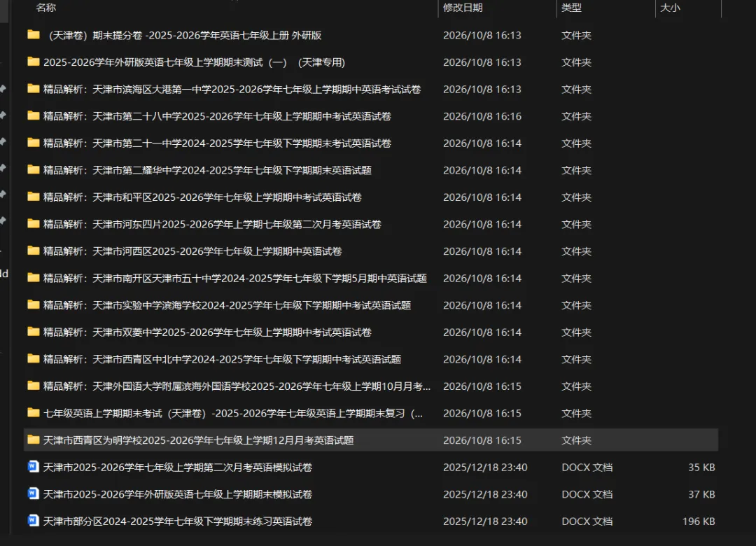
Task: Click date 2025/12/18 23:40 of the 37 KB file
Action: pos(485,494)
